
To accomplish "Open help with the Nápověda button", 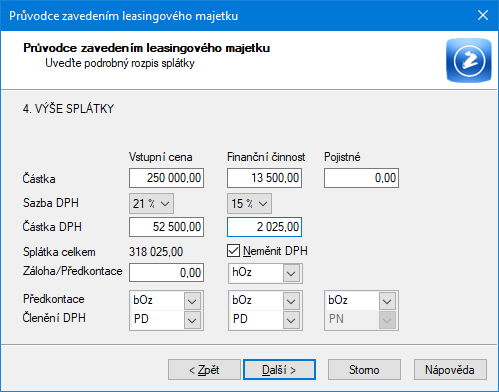I will (450, 369).
